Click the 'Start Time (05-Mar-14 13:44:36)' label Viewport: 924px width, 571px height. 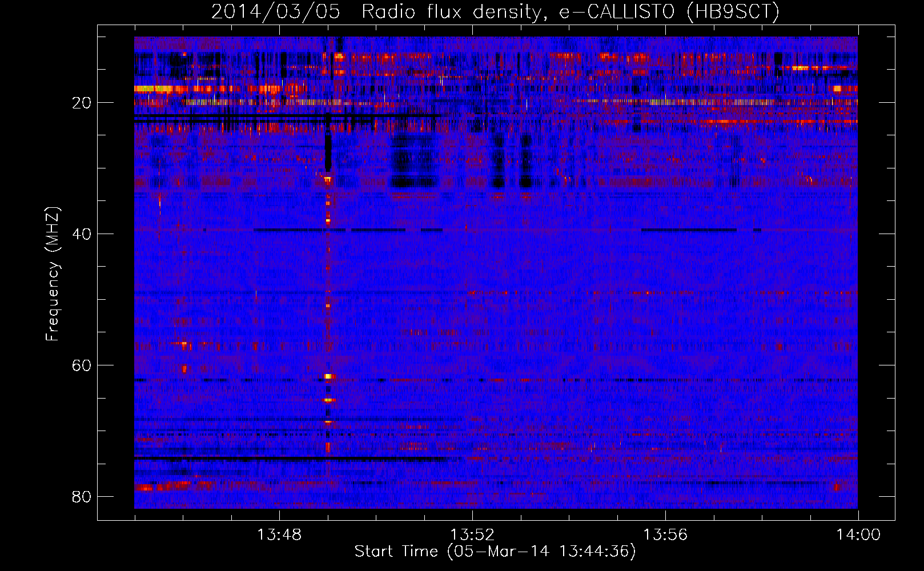point(495,552)
